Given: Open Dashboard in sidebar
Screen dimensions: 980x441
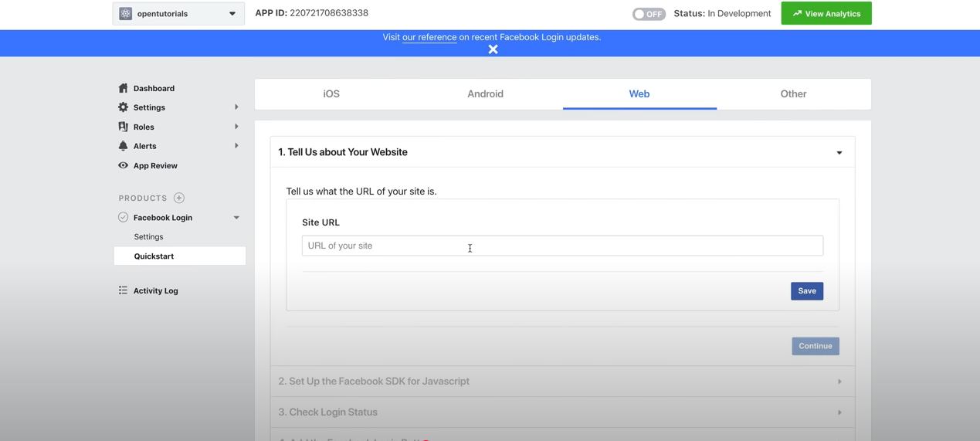Looking at the screenshot, I should click(154, 88).
